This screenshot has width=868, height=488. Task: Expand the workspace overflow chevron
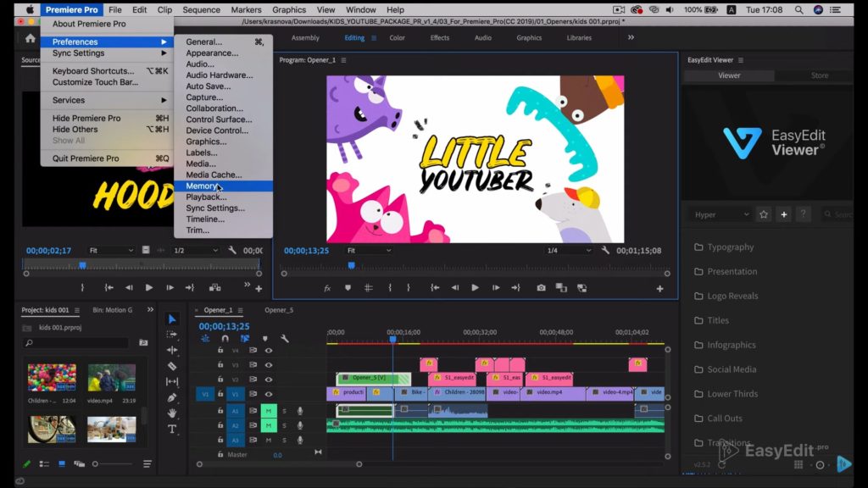click(631, 37)
